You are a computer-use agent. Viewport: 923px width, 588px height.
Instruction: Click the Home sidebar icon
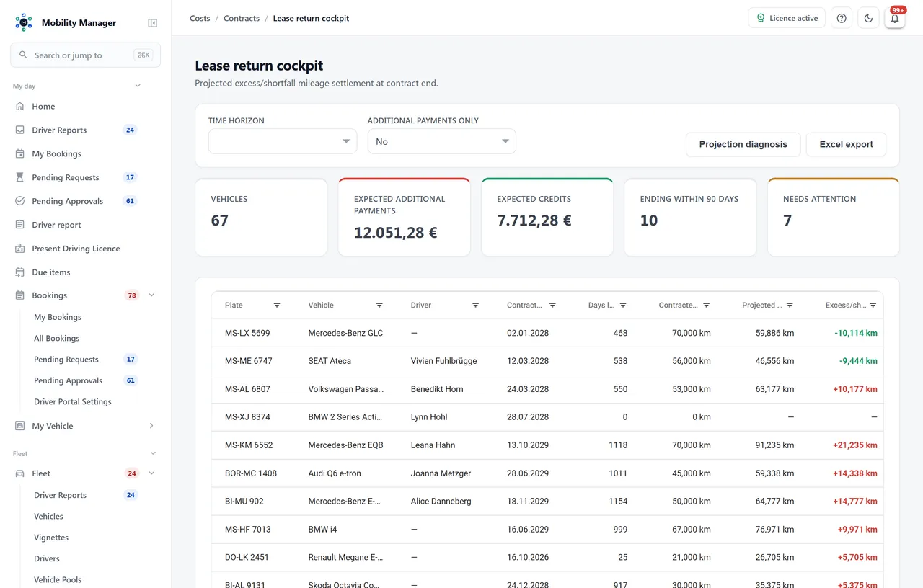click(x=19, y=106)
